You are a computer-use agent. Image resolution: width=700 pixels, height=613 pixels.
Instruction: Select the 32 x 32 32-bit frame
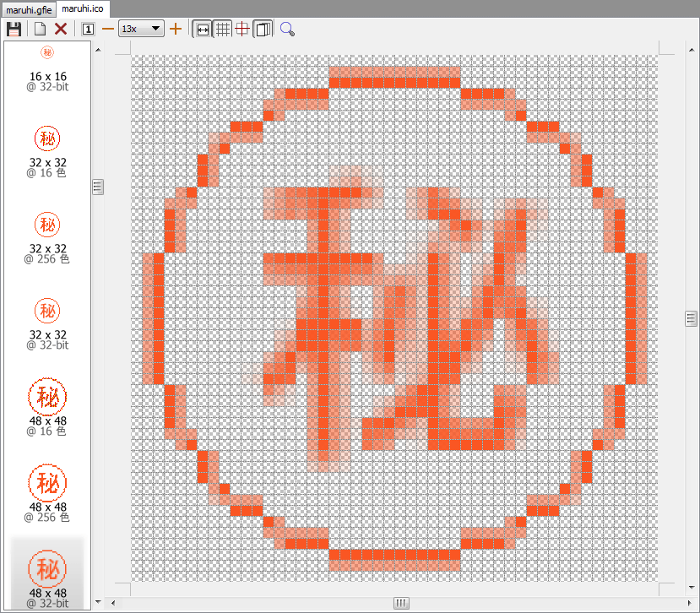coord(47,324)
